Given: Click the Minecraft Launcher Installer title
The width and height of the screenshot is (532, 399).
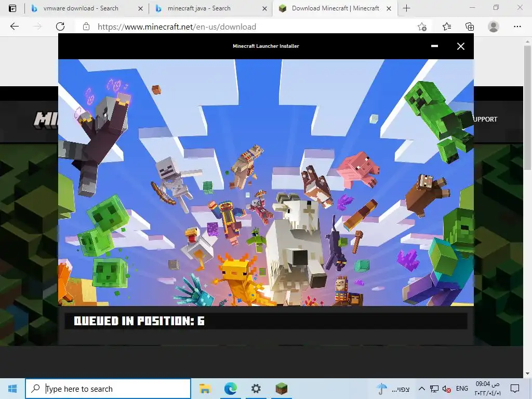Looking at the screenshot, I should point(265,46).
